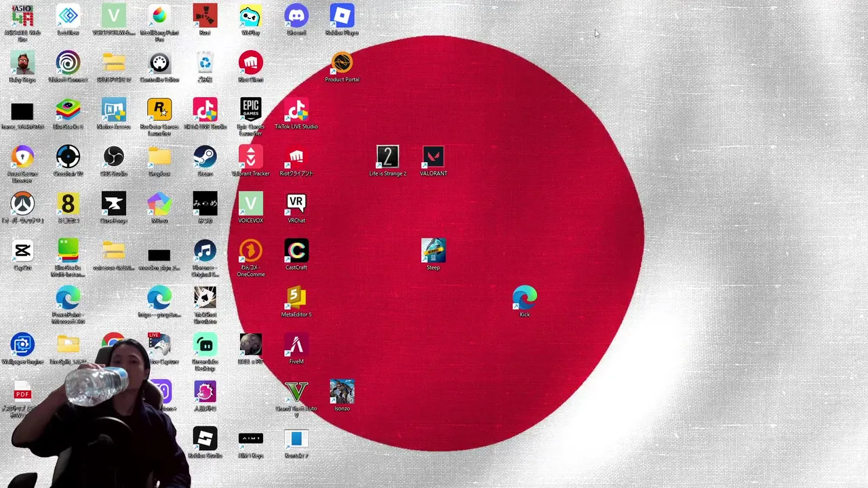Open the PDF document icon
The width and height of the screenshot is (868, 488).
pos(22,392)
